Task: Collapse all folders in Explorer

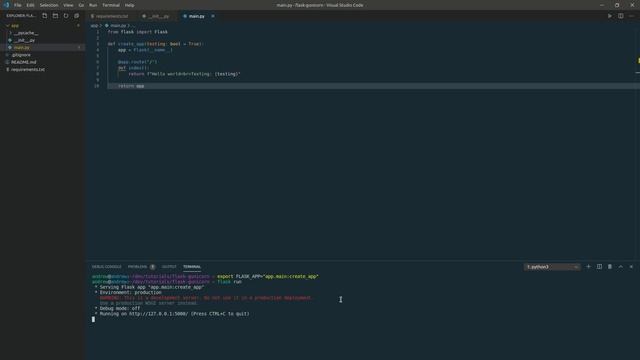Action: [x=76, y=16]
